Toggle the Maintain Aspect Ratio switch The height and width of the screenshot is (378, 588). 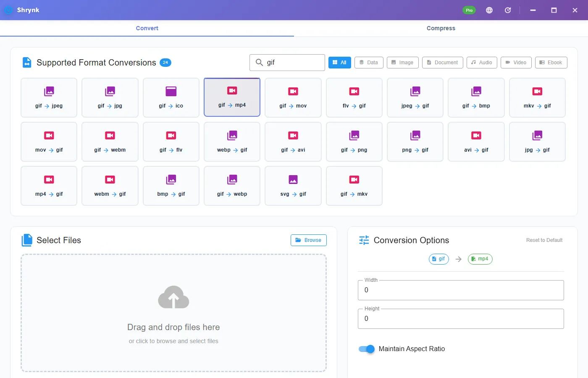[367, 349]
